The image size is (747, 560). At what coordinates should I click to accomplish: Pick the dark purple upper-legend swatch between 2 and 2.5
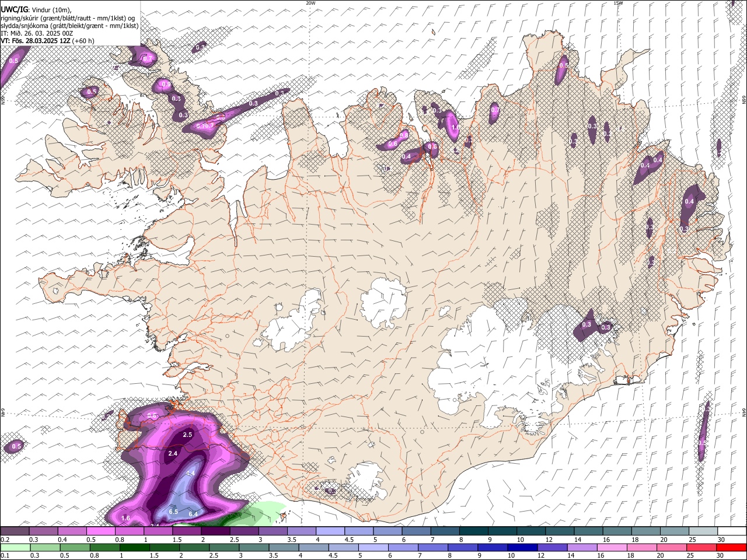click(x=215, y=531)
